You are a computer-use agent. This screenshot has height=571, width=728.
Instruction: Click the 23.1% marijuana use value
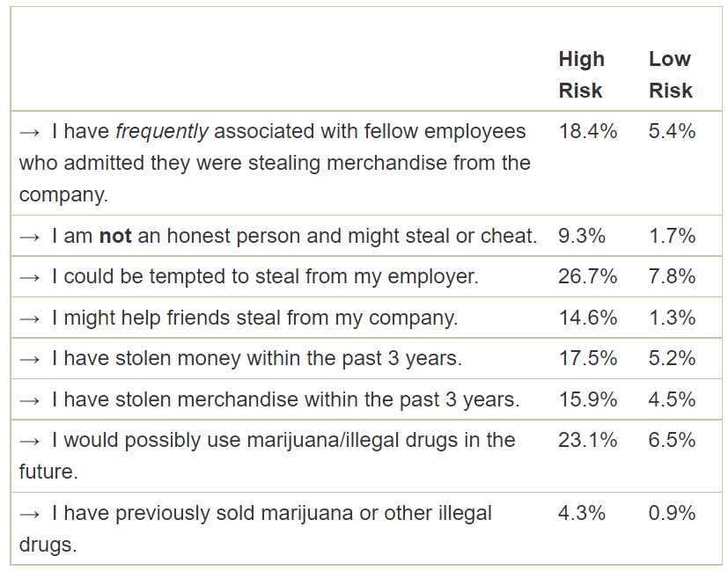pyautogui.click(x=588, y=440)
